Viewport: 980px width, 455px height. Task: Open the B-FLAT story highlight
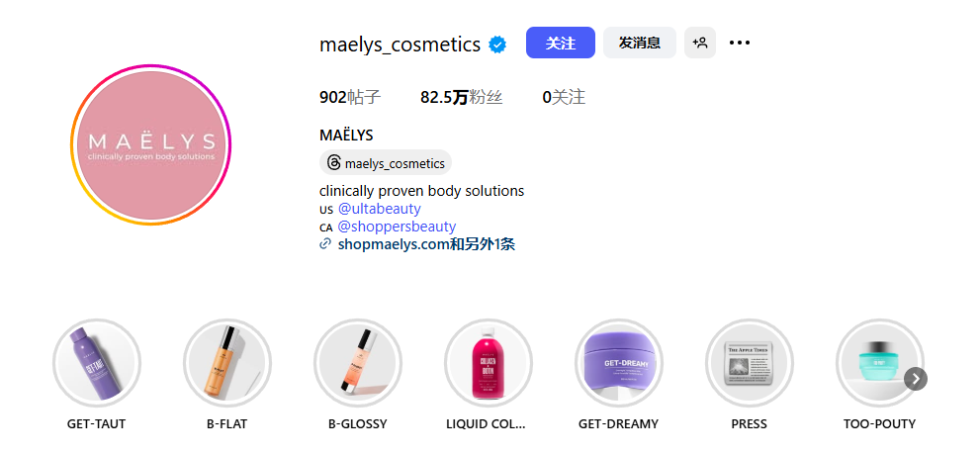(226, 362)
